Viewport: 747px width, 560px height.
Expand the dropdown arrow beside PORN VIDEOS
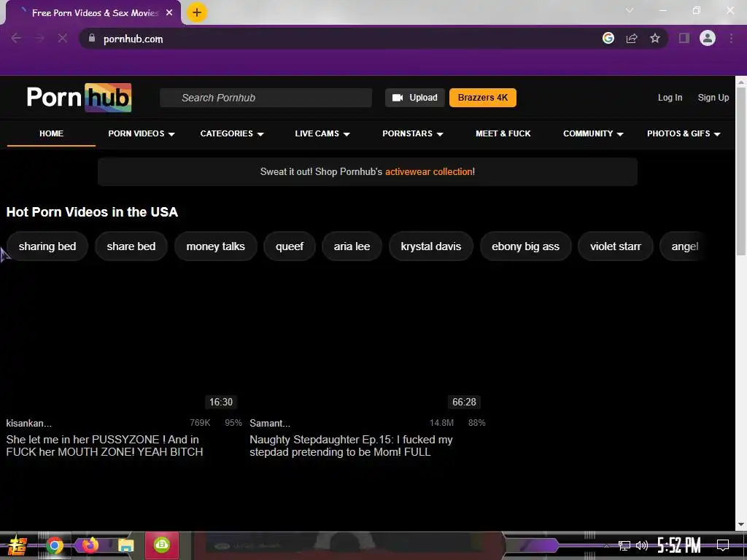171,134
